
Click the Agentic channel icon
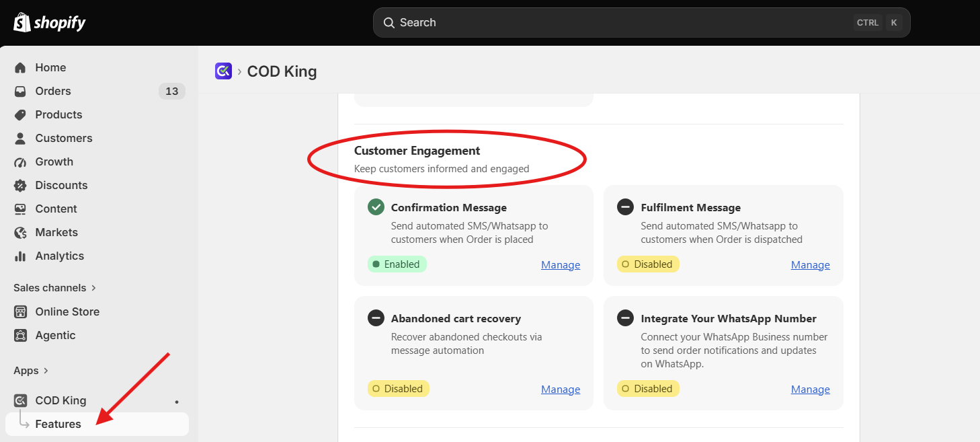(20, 336)
